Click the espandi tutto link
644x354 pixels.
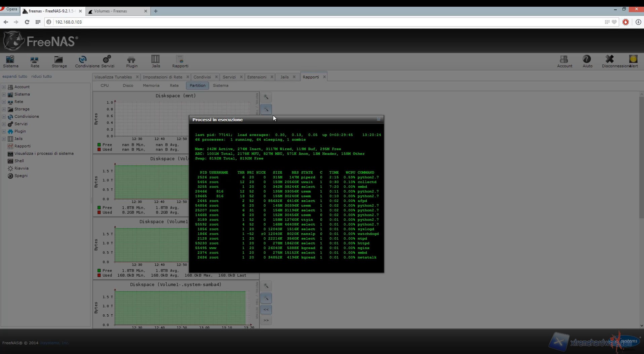click(x=15, y=76)
